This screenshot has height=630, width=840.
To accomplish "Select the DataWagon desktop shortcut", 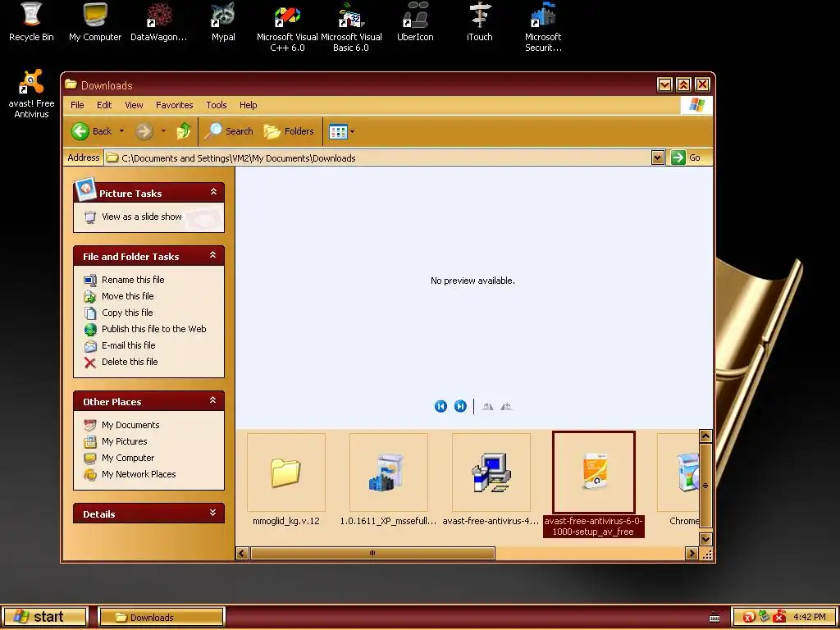I will [158, 21].
